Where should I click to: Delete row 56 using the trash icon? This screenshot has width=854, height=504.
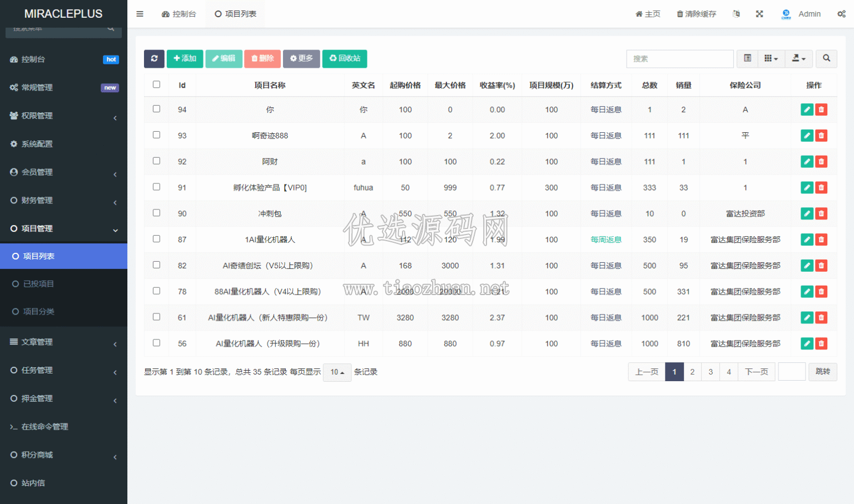(x=821, y=343)
